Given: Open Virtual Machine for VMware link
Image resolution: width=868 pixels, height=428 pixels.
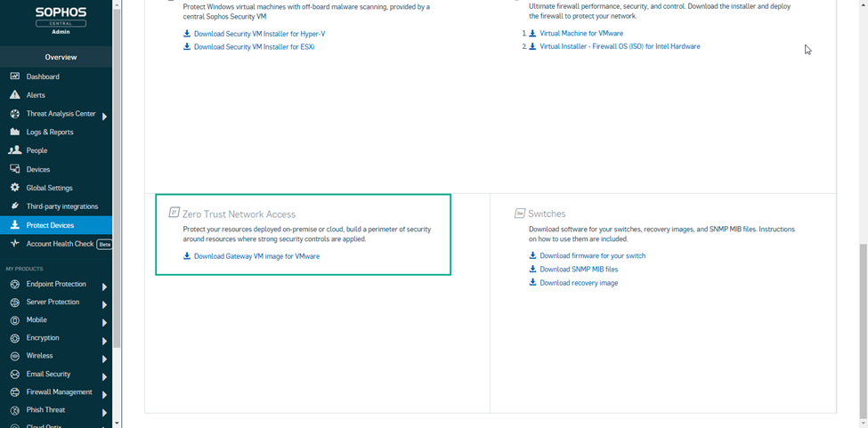Looking at the screenshot, I should [581, 33].
